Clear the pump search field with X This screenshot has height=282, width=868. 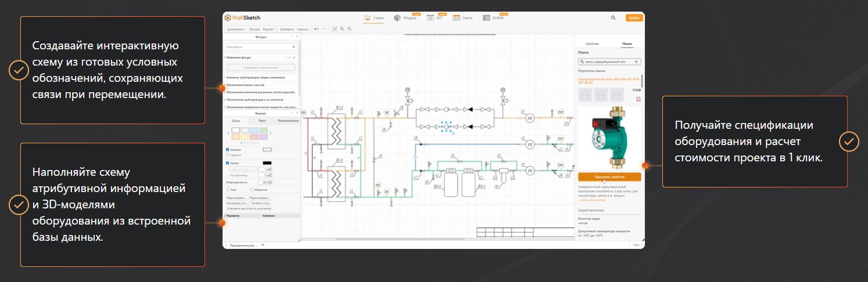pos(636,62)
